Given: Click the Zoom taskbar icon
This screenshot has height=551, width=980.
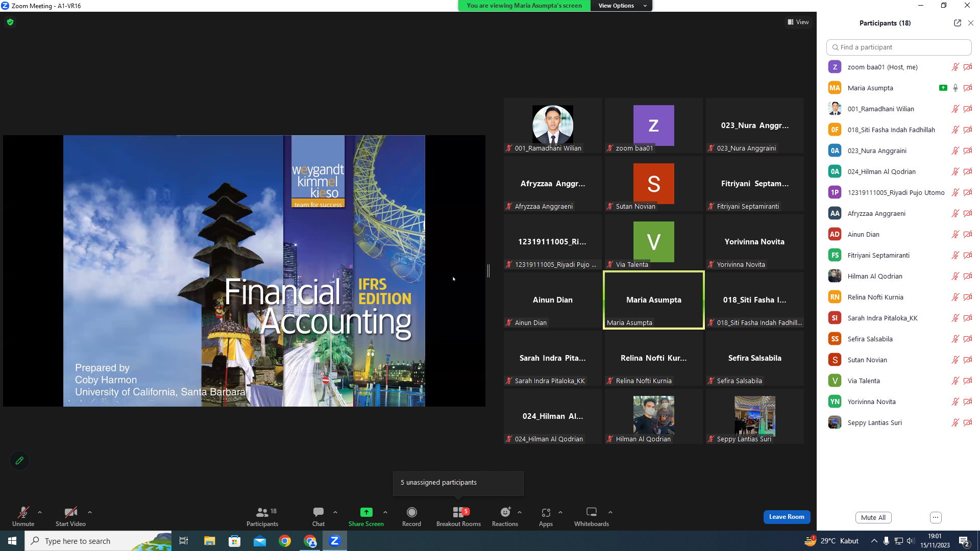Looking at the screenshot, I should point(335,541).
